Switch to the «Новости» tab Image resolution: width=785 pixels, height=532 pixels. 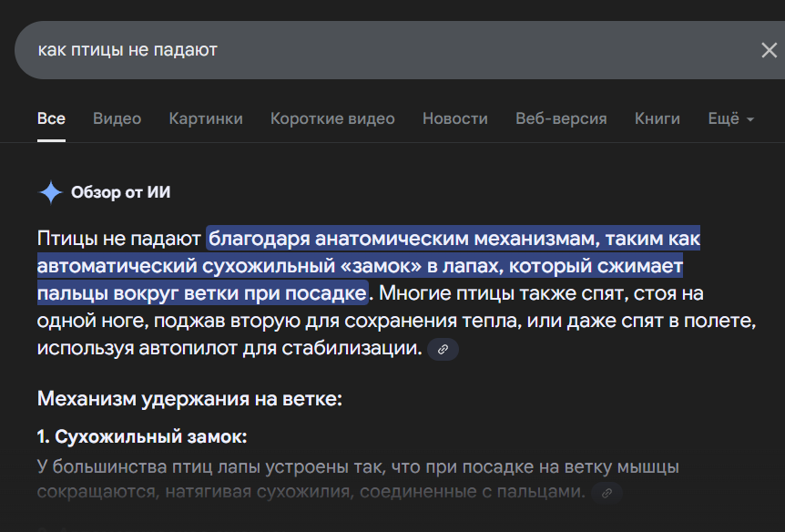click(455, 118)
